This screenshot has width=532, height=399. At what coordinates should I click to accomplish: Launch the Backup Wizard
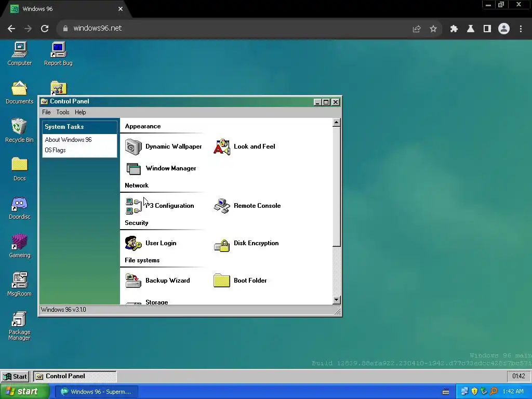click(x=157, y=281)
